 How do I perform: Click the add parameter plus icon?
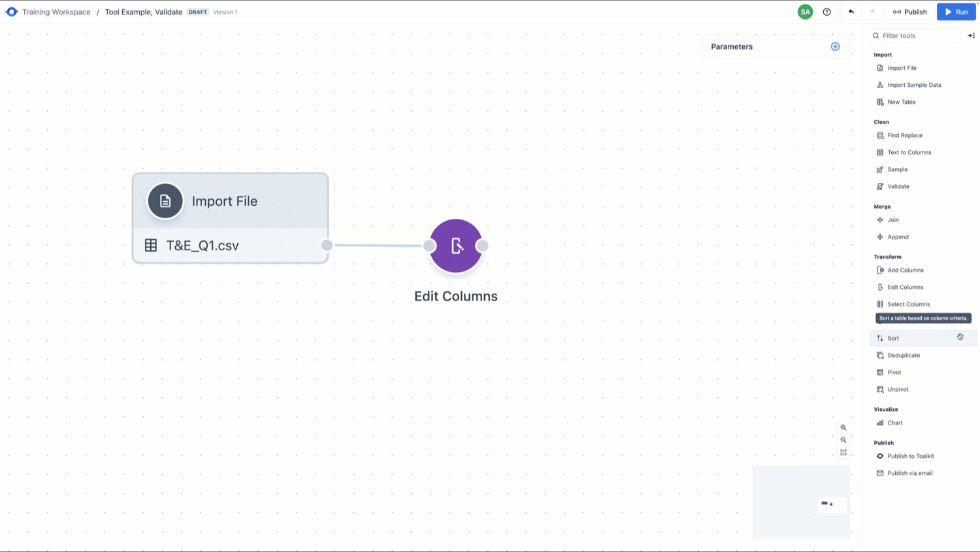click(x=835, y=46)
